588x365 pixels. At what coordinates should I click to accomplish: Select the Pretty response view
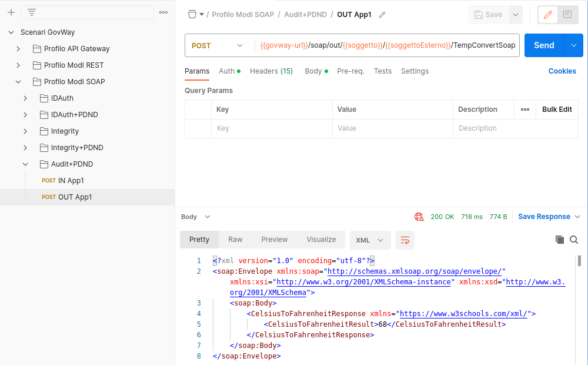[199, 240]
